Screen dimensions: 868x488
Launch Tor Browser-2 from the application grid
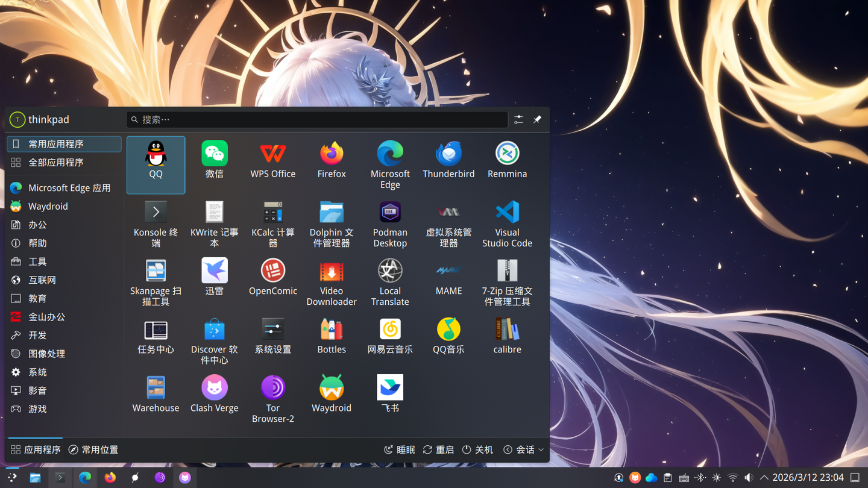click(272, 399)
